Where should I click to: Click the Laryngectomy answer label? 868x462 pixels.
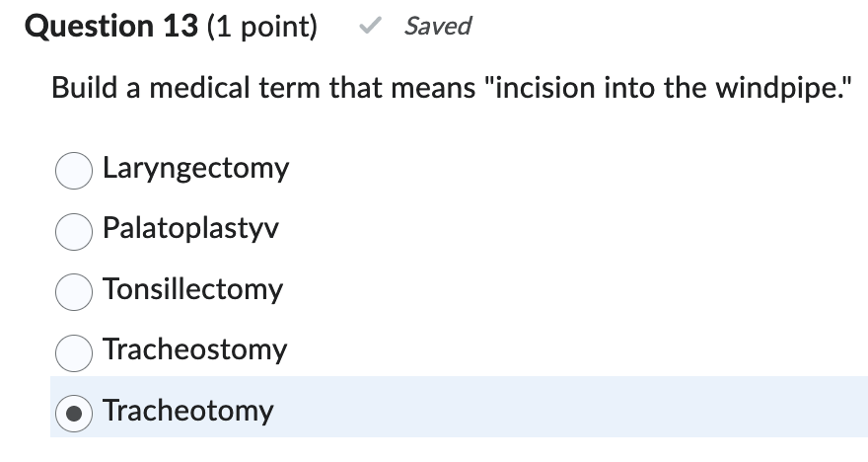coord(195,169)
